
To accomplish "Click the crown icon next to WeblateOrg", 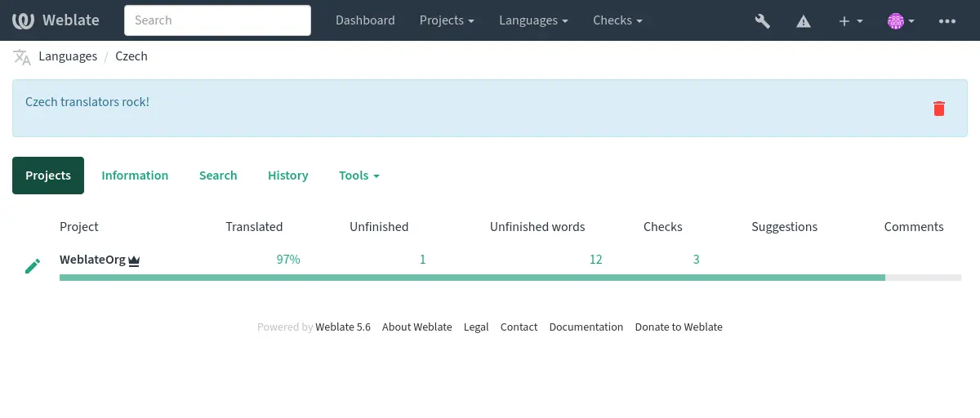I will tap(134, 260).
